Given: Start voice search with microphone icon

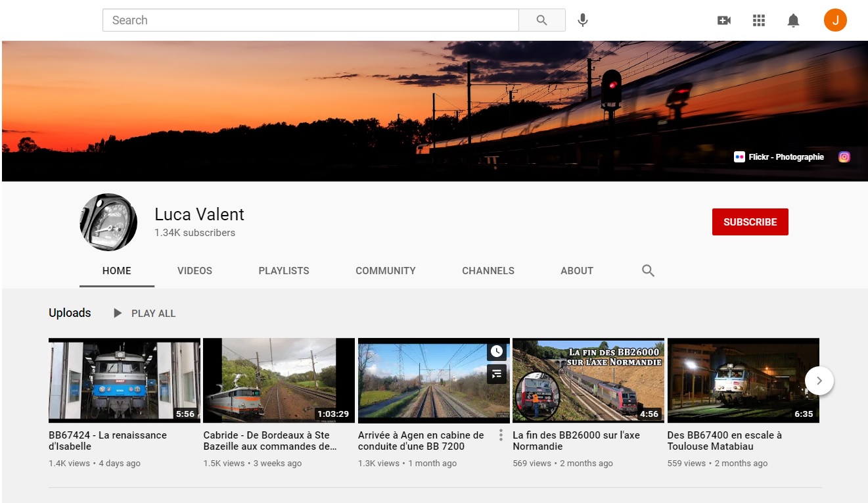Looking at the screenshot, I should click(x=583, y=20).
